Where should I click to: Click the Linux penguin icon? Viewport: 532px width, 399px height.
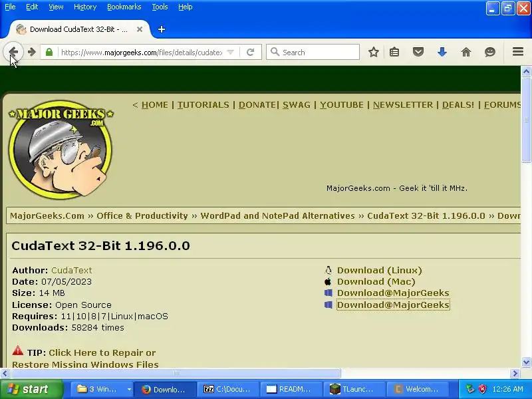(x=328, y=270)
